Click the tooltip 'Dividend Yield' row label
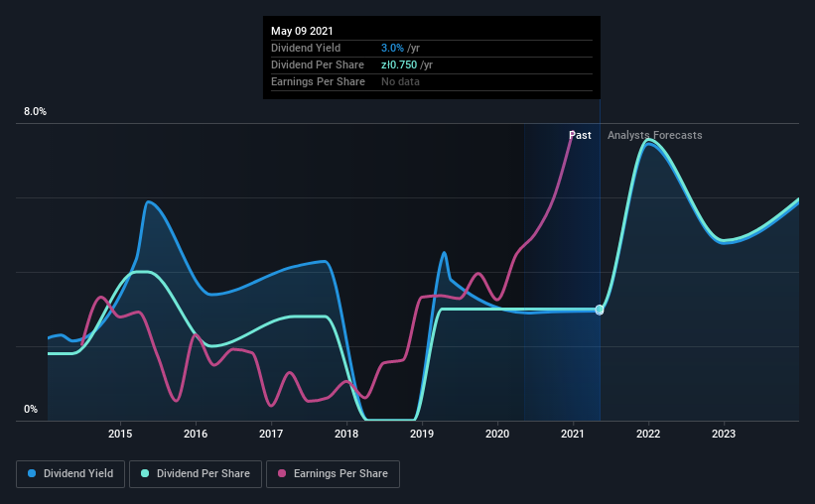The height and width of the screenshot is (504, 815). tap(306, 48)
